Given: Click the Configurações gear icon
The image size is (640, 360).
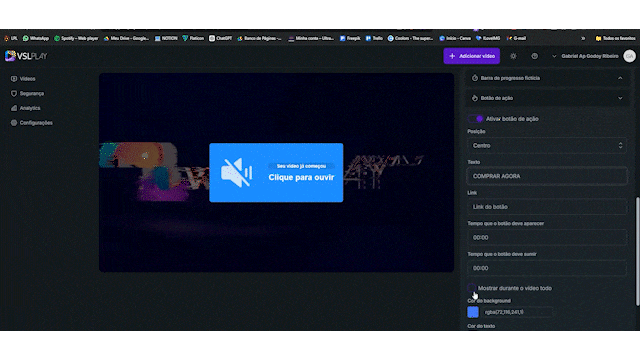Looking at the screenshot, I should [14, 123].
